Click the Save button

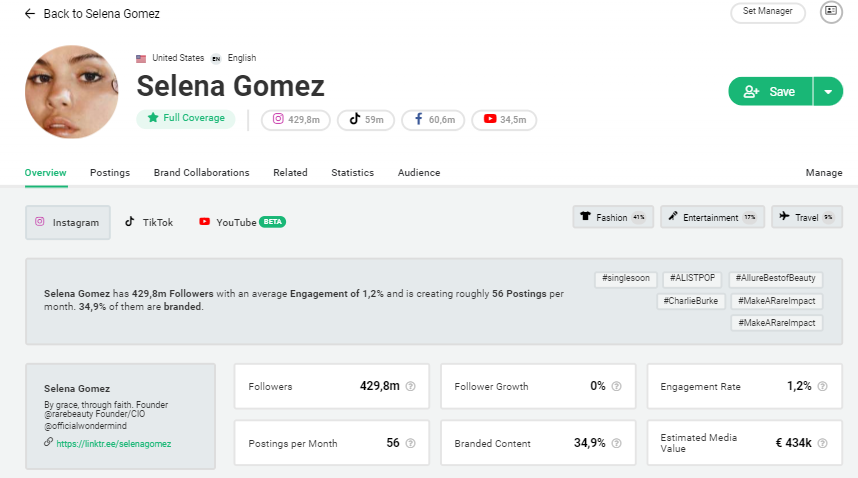coord(770,91)
